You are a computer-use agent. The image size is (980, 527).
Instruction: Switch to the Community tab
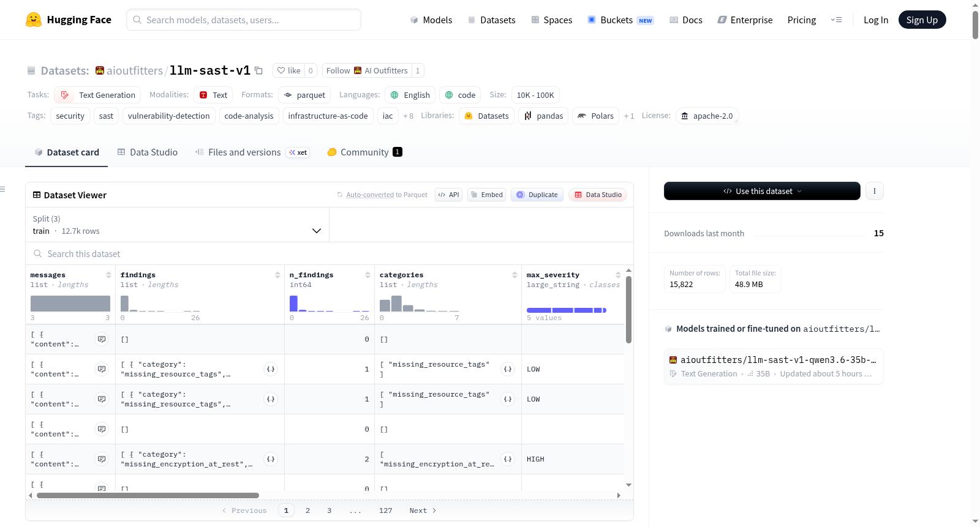point(364,152)
